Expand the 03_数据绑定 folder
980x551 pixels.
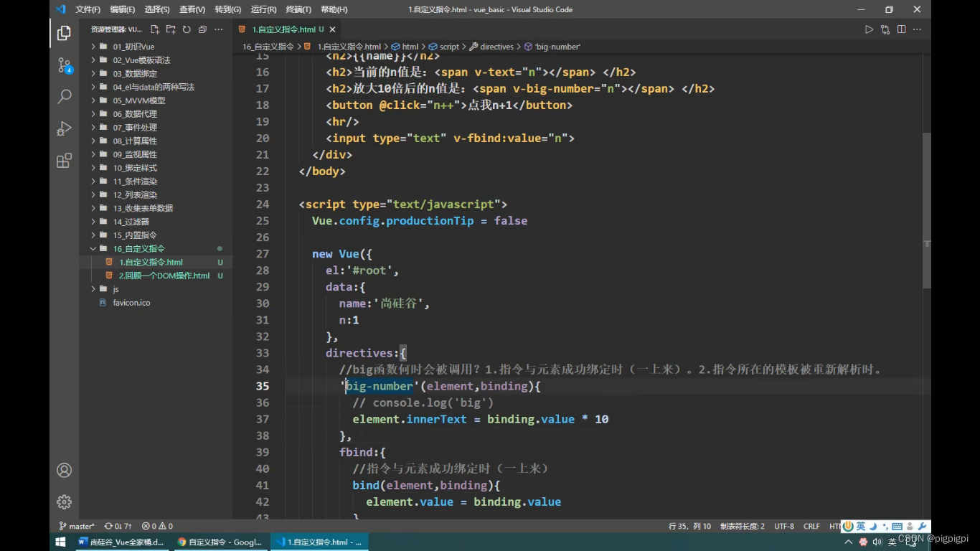tap(154, 74)
